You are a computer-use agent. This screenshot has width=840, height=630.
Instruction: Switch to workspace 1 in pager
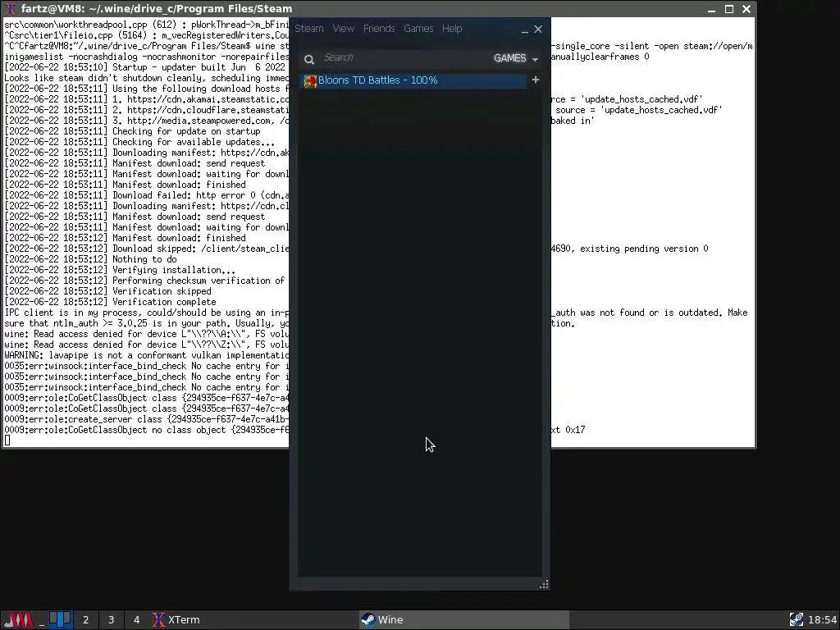point(60,620)
